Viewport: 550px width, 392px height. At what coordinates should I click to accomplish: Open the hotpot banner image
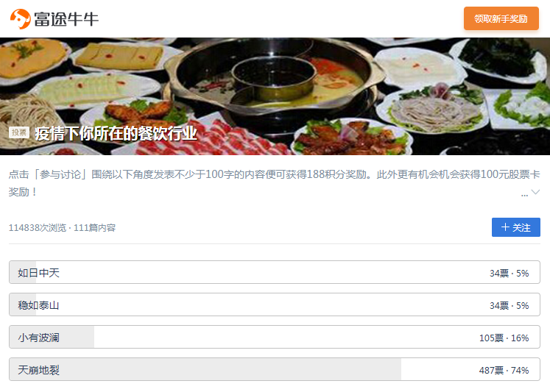(x=275, y=96)
